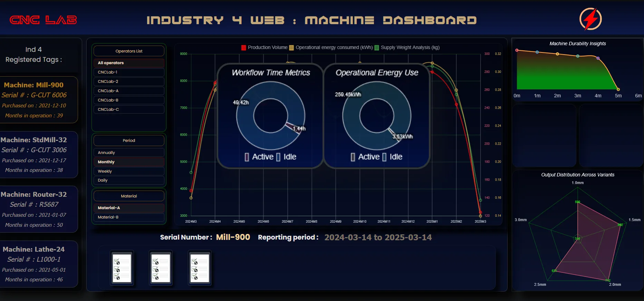
Task: Expand the Period selector header
Action: click(129, 140)
